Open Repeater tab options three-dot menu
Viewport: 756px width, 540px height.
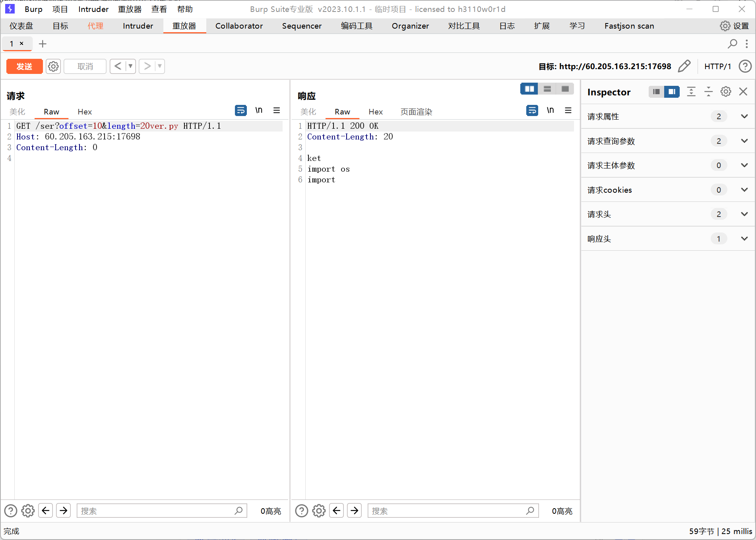point(747,44)
